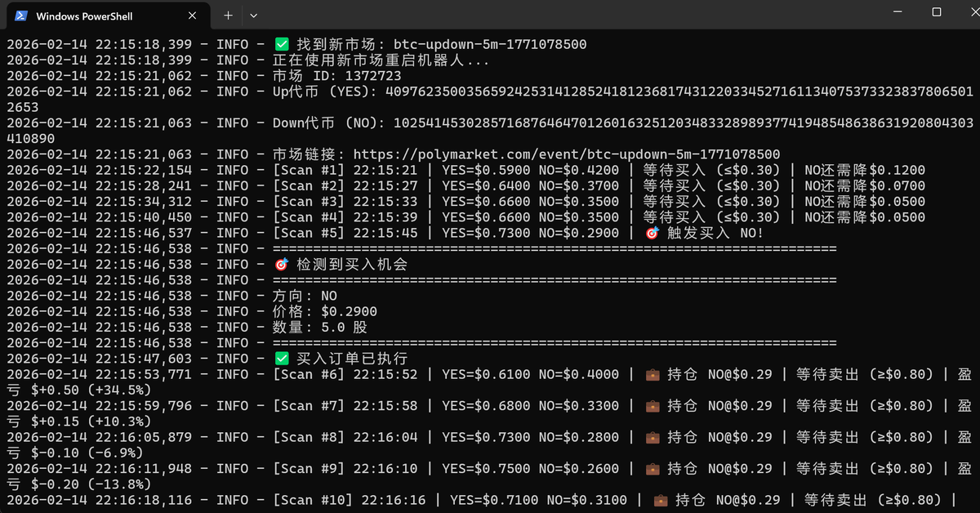The height and width of the screenshot is (513, 980).
Task: Click profit text $+0.50 (+34.5%)
Action: click(x=91, y=390)
